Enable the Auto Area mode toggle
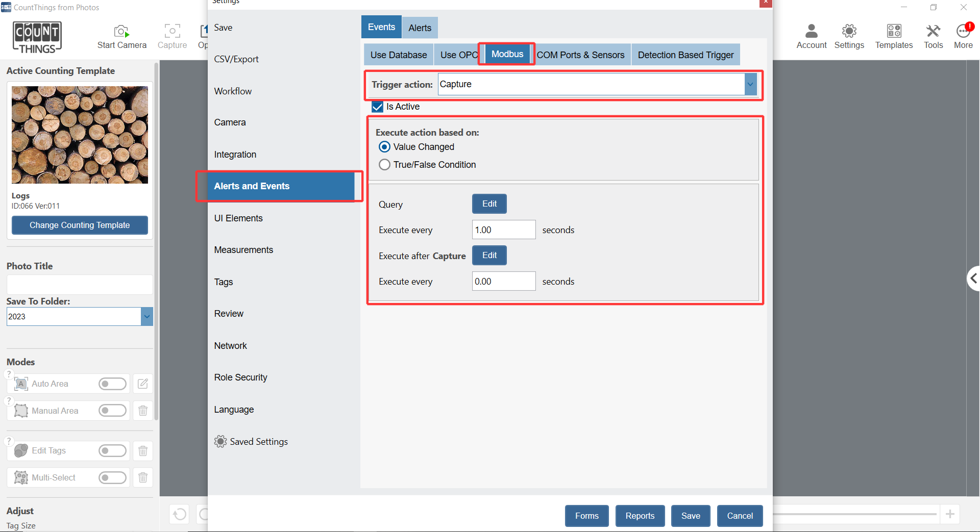 (112, 384)
